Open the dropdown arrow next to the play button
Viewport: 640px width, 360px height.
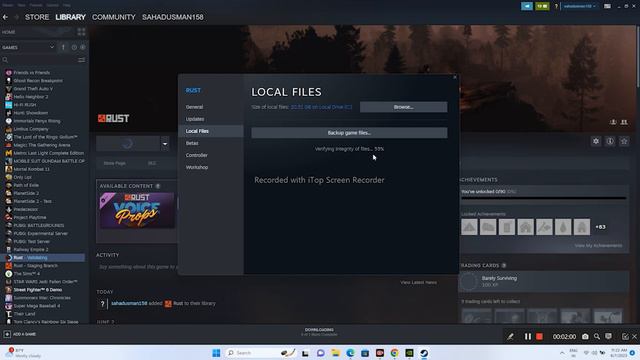pos(165,144)
